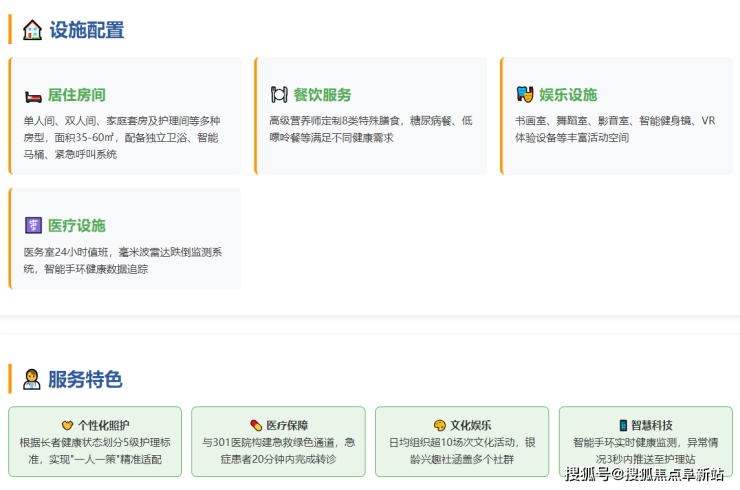Screen dimensions: 740x490
Task: Click the house icon beside 设施配置
Action: (x=33, y=30)
